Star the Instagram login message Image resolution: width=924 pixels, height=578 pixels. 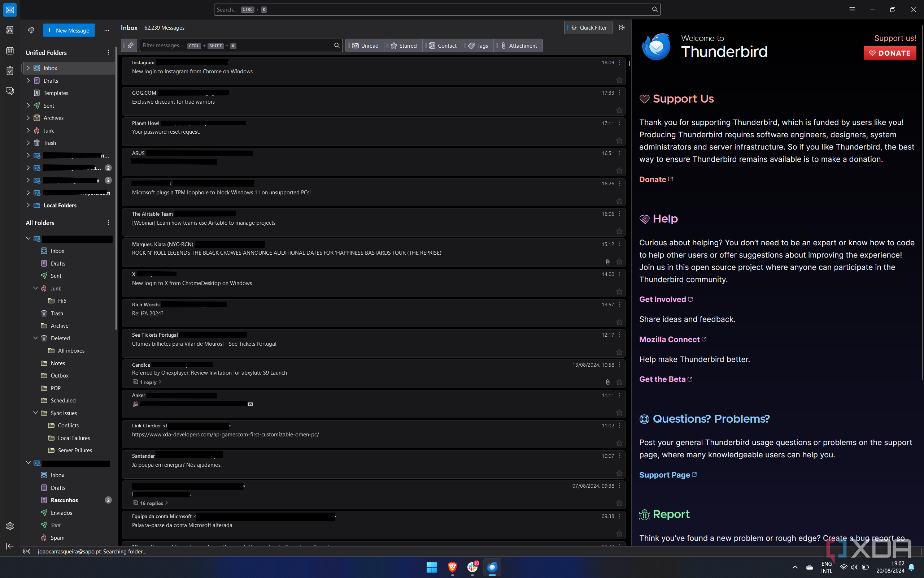pos(619,80)
